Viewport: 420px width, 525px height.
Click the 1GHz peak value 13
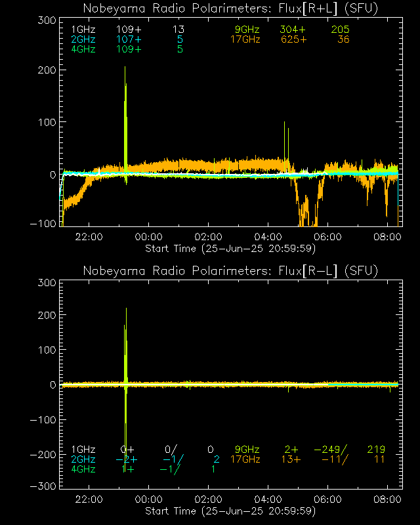point(178,30)
